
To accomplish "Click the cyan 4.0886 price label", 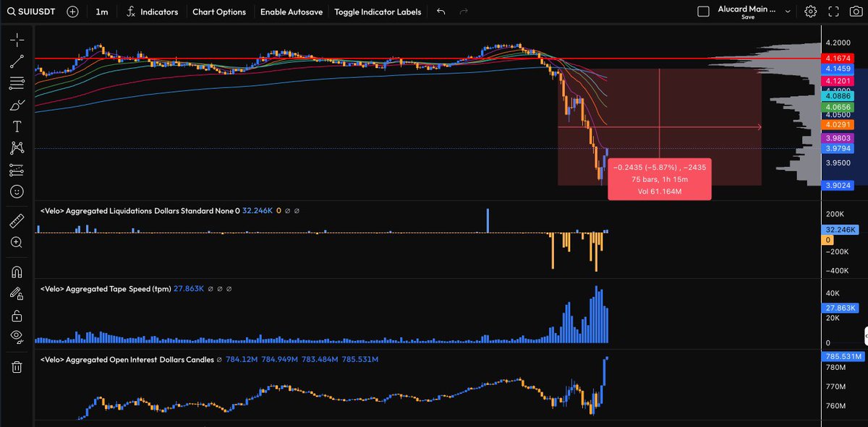I will pyautogui.click(x=837, y=95).
